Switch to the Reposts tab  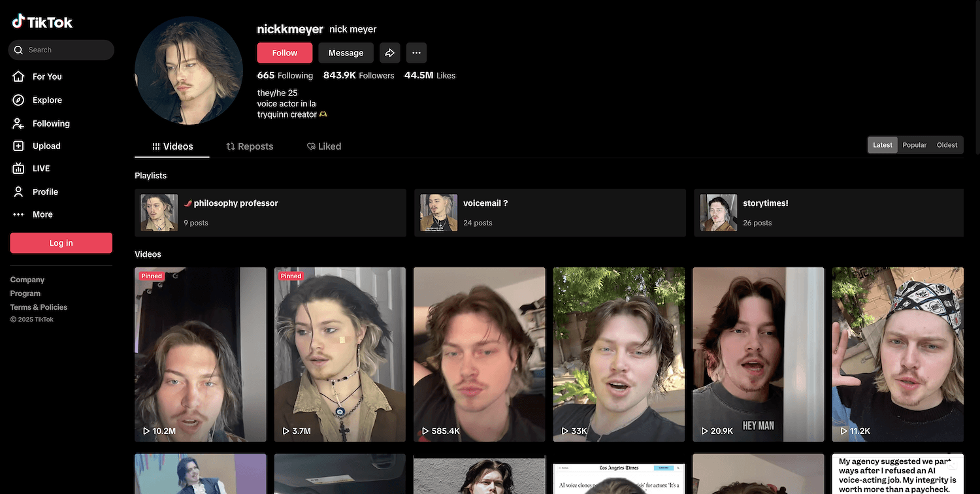coord(250,146)
